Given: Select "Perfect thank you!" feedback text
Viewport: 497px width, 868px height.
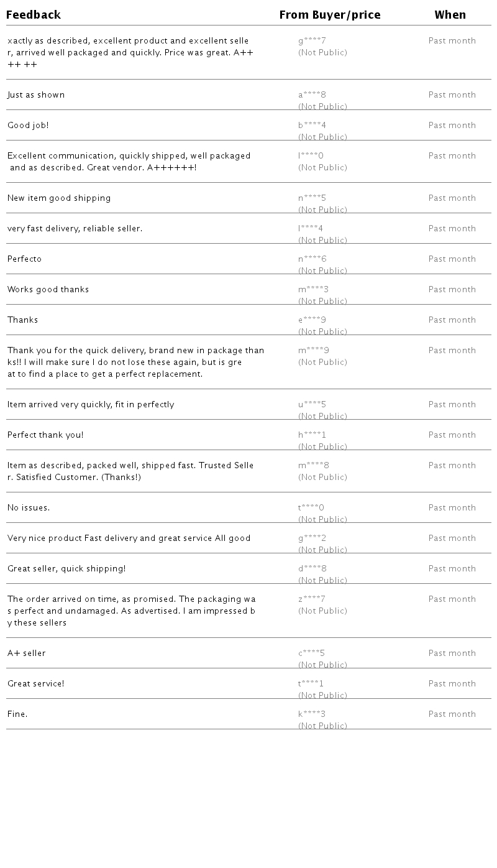Looking at the screenshot, I should (x=45, y=435).
